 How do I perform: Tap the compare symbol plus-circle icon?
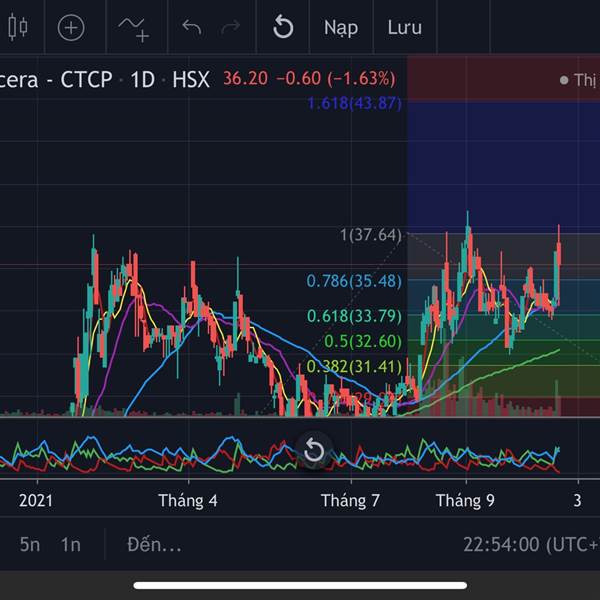click(x=71, y=28)
